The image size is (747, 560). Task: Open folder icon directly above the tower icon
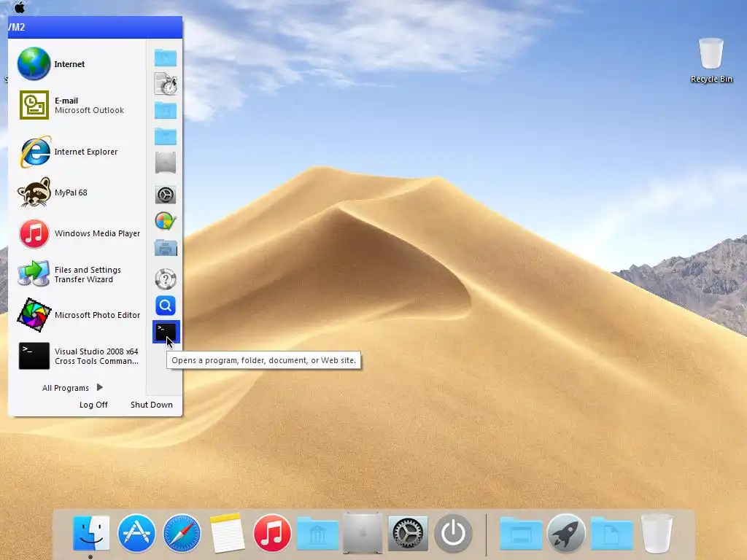click(166, 136)
